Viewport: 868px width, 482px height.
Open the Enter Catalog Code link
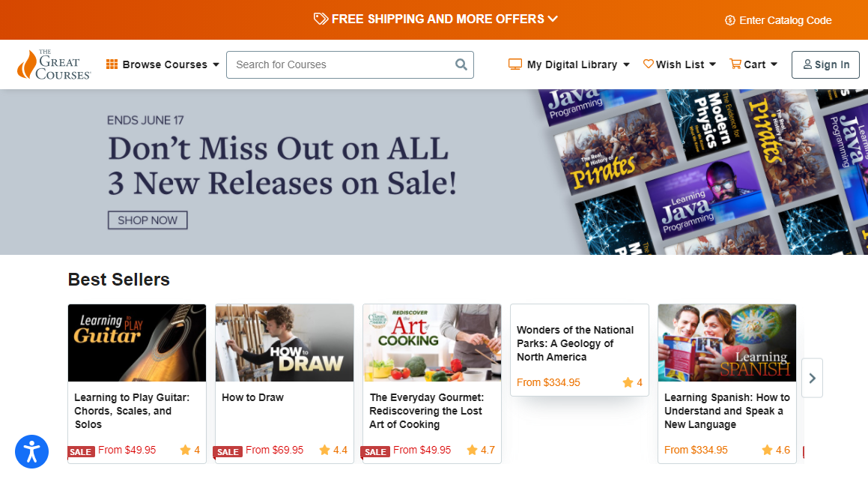[x=778, y=20]
